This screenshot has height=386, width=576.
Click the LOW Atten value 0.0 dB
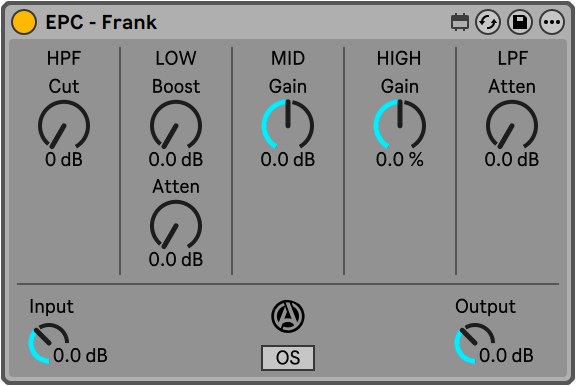[176, 259]
